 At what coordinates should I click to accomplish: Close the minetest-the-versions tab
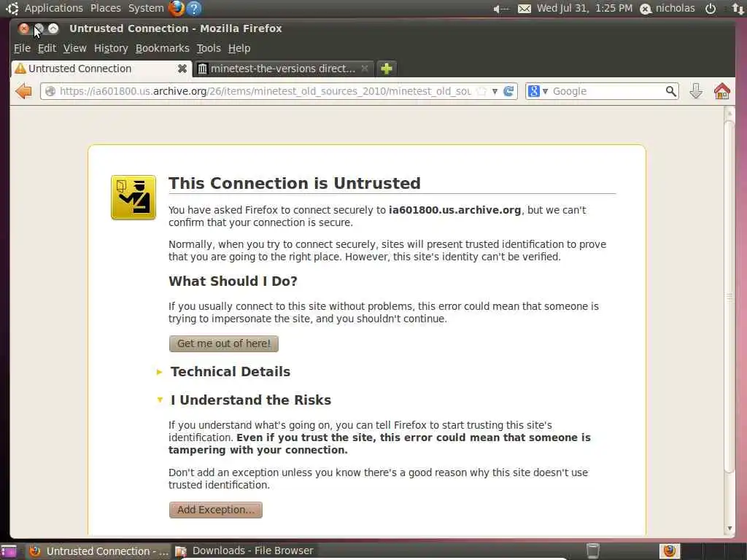(365, 69)
